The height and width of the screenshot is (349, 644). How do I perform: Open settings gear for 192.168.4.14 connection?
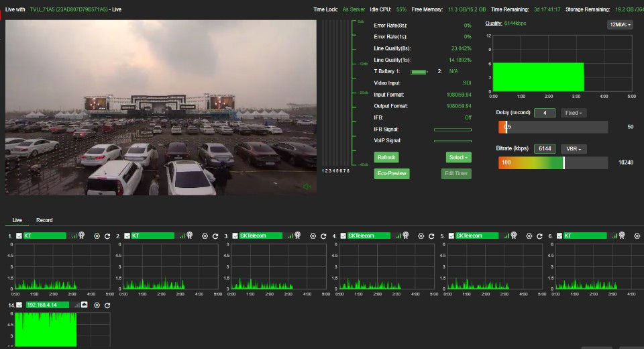97,305
